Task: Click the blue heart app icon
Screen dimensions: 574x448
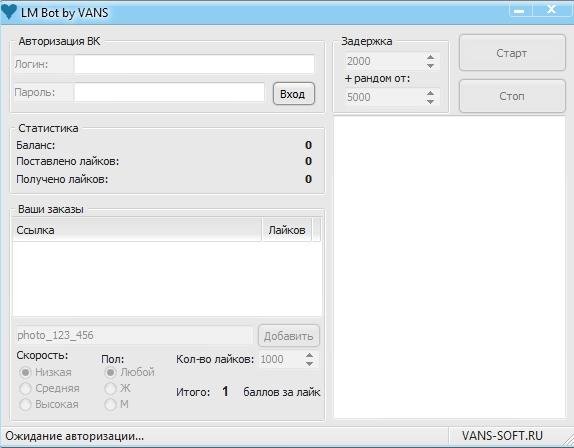Action: tap(9, 11)
